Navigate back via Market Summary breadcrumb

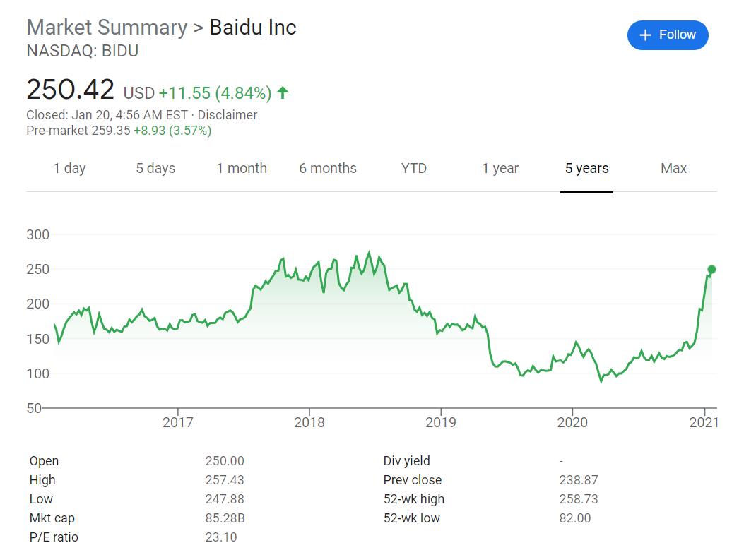[x=105, y=28]
